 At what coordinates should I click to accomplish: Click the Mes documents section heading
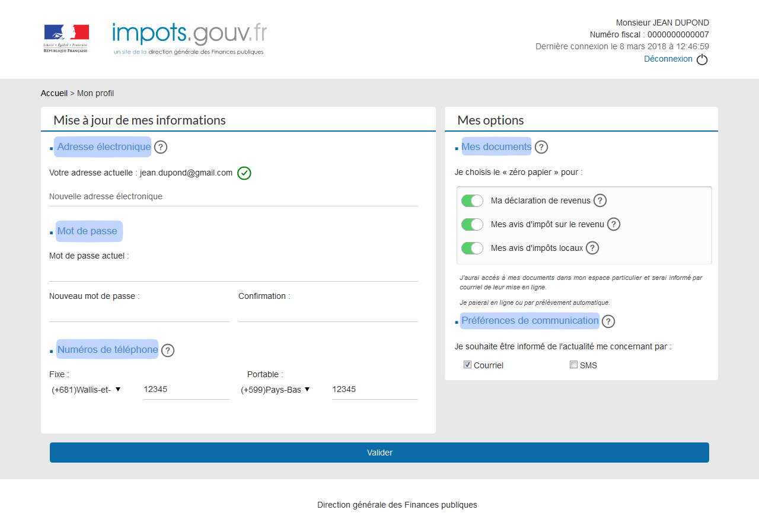point(496,146)
